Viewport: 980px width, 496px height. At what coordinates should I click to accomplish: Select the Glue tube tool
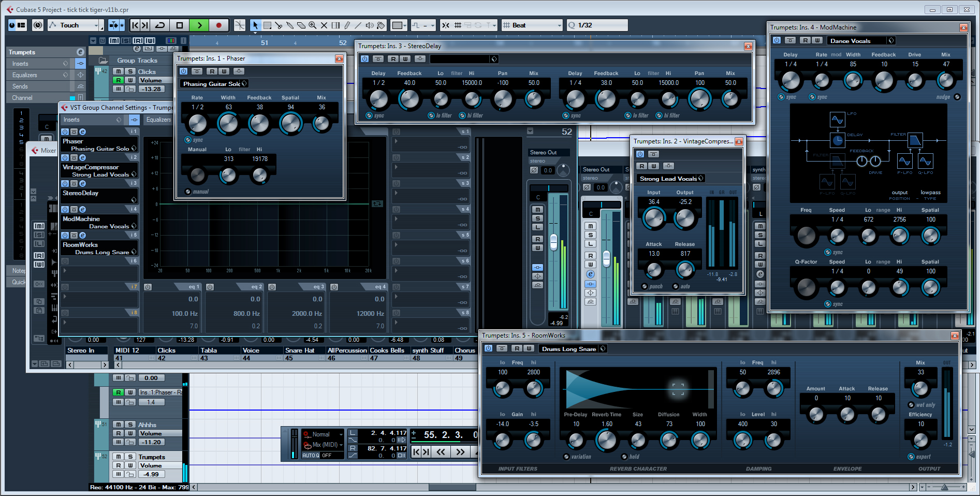click(x=290, y=25)
